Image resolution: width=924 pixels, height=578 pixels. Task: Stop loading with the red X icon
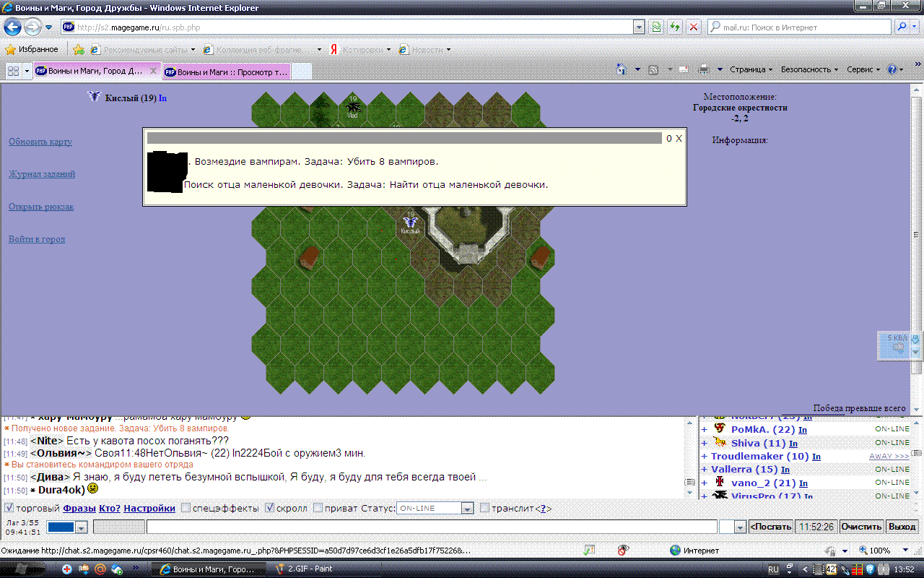point(694,27)
